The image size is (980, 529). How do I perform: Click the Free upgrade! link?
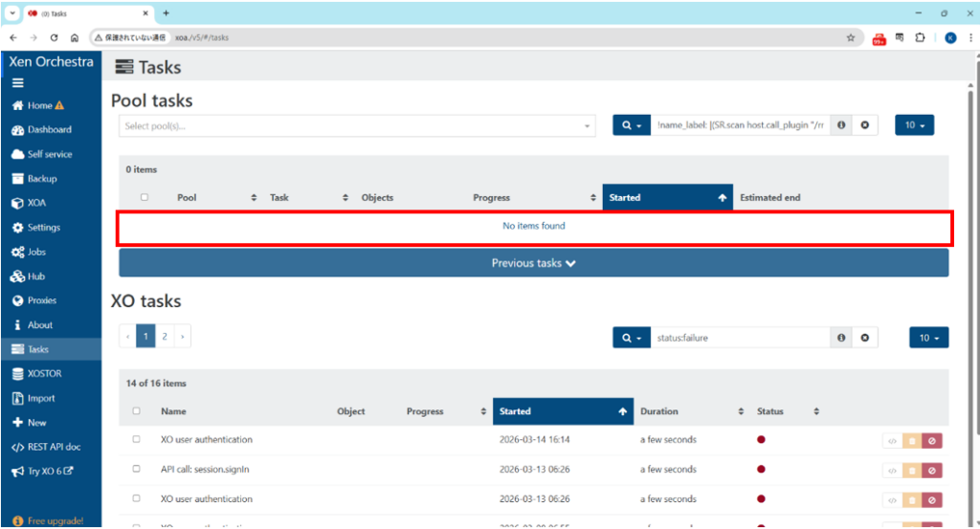(x=55, y=521)
